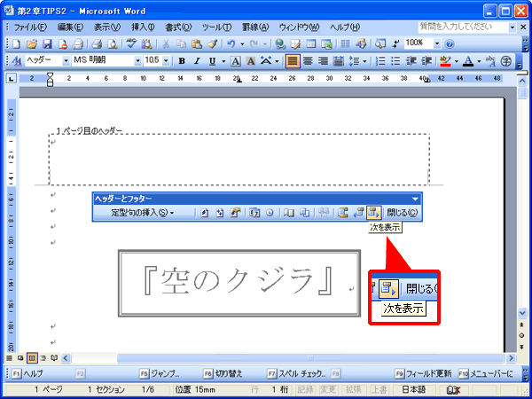
Task: Click the enclosed characters icon
Action: (x=506, y=61)
